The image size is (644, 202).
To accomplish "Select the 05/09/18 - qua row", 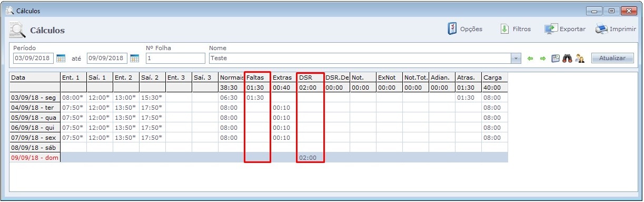I will (259, 118).
